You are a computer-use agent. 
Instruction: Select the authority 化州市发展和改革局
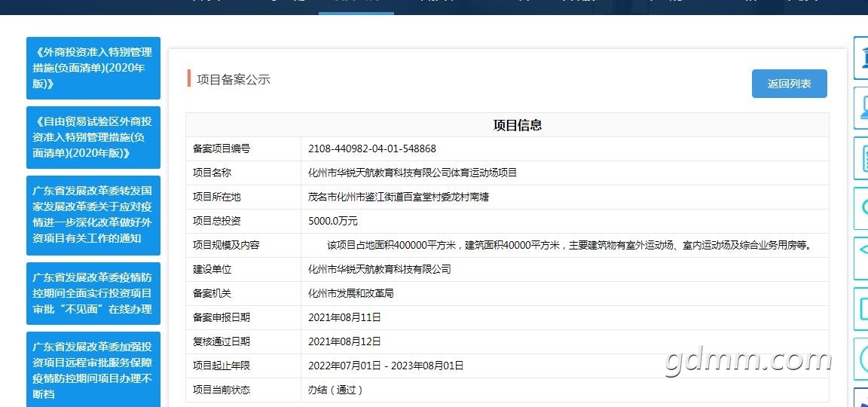point(351,293)
